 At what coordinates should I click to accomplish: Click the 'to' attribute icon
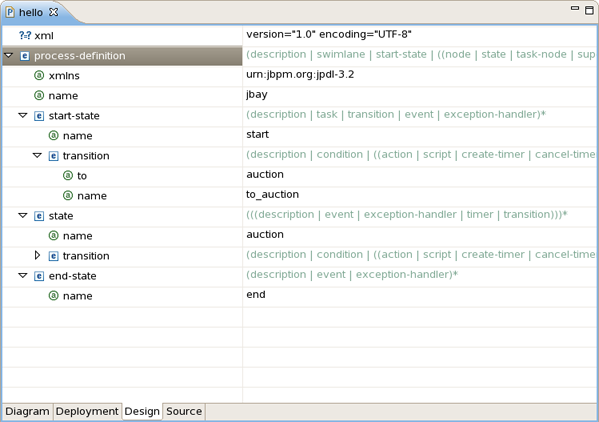point(68,176)
